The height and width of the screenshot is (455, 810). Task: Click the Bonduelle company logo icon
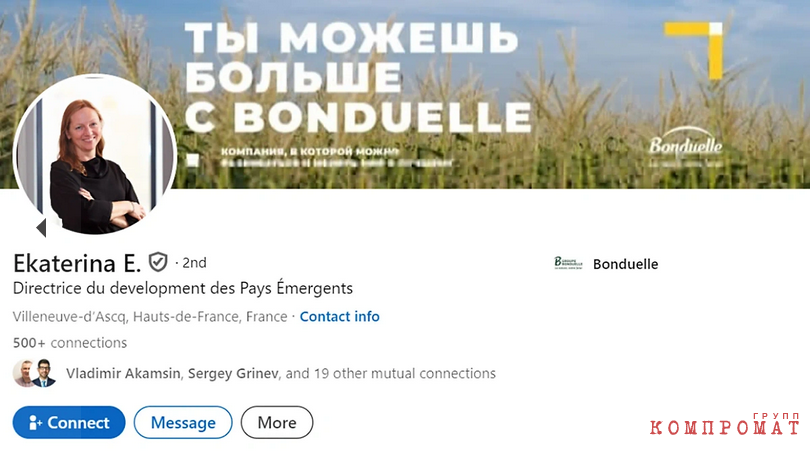(x=568, y=263)
